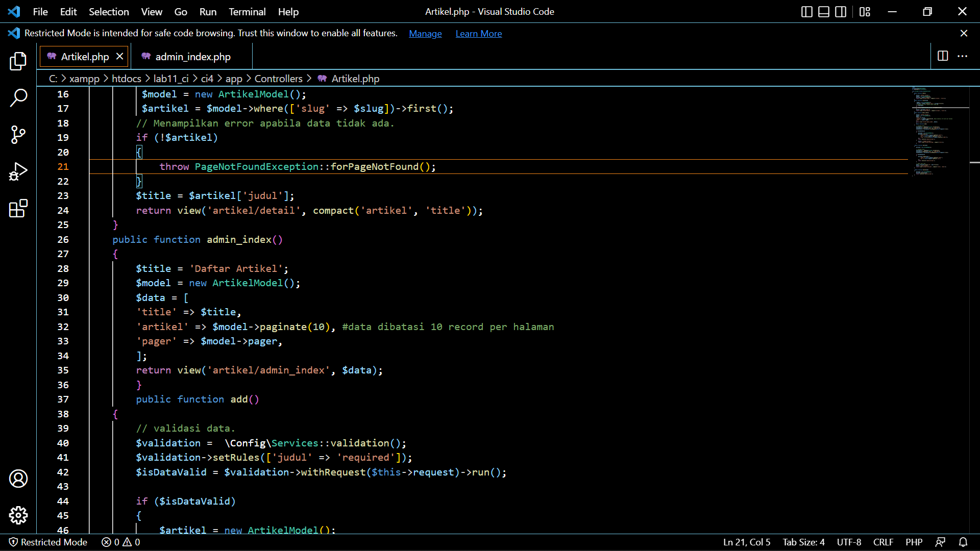The height and width of the screenshot is (551, 980).
Task: Open the Extensions icon
Action: tap(18, 209)
